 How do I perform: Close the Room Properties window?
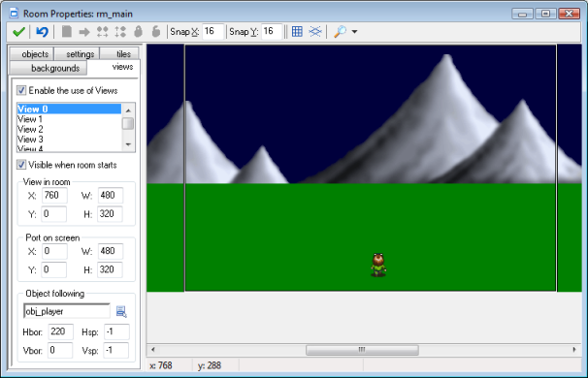[570, 14]
